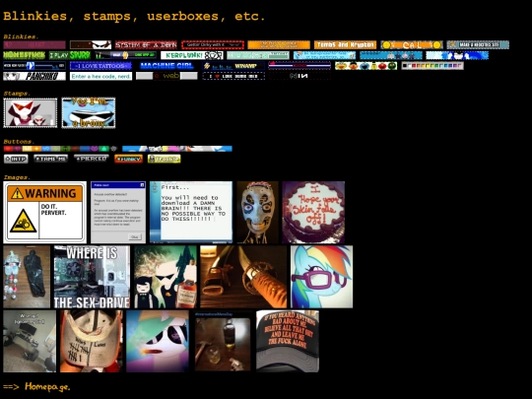Click the red dotted-border 'Gettin' blinkie
532x399 pixels.
pyautogui.click(x=213, y=44)
